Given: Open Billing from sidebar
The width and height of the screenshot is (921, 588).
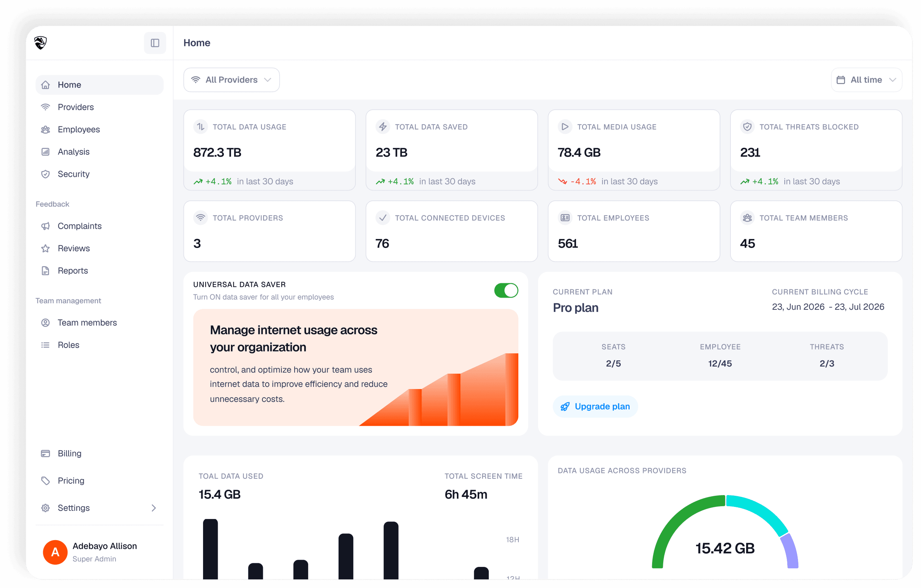Looking at the screenshot, I should pyautogui.click(x=99, y=454).
